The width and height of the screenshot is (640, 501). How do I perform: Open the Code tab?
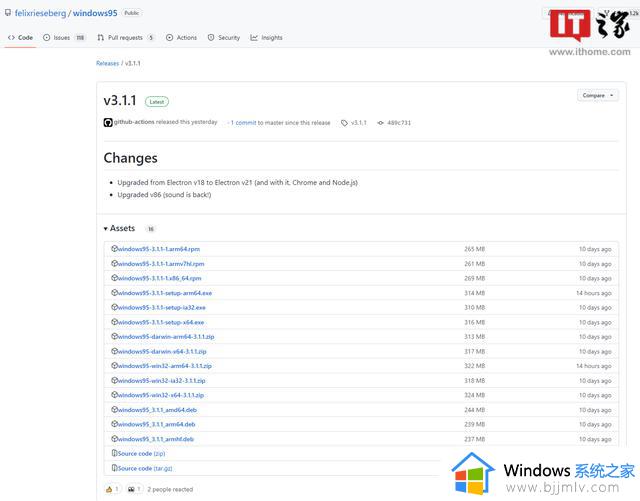point(20,38)
